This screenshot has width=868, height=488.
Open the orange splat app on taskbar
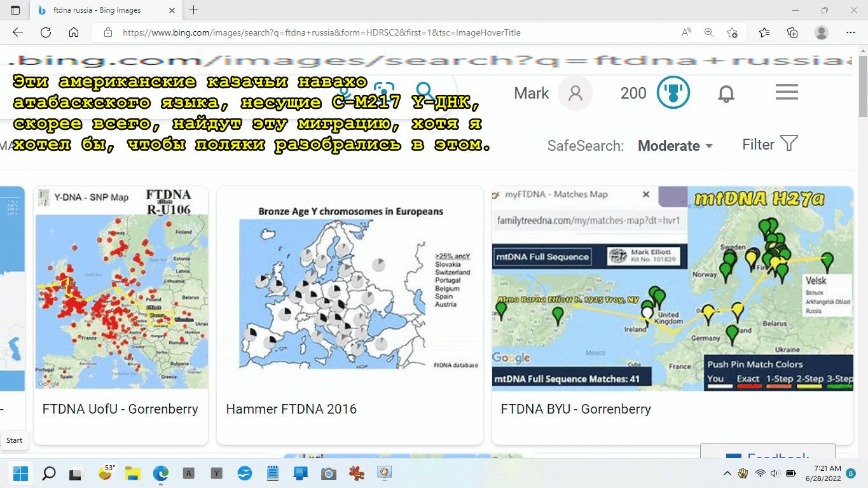click(x=357, y=473)
